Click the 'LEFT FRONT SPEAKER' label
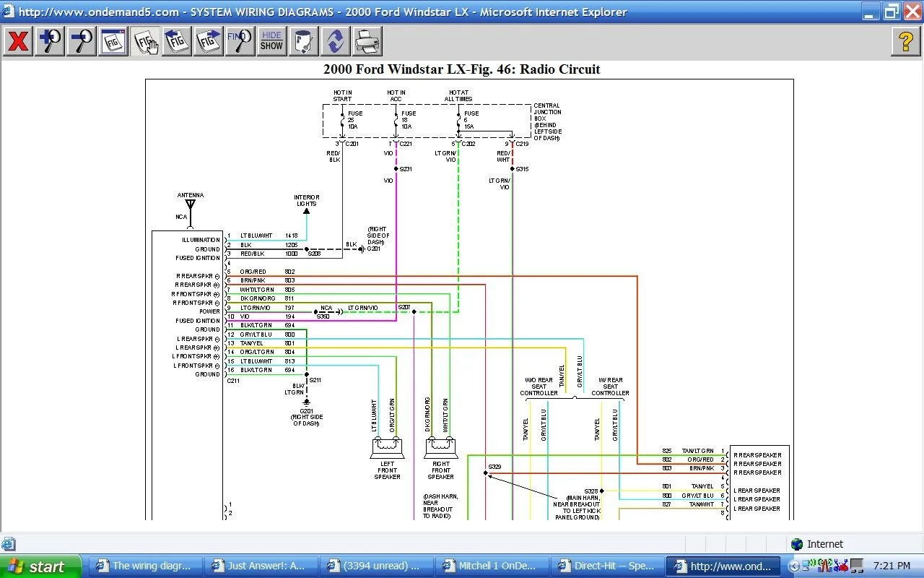This screenshot has height=578, width=924. (x=387, y=470)
